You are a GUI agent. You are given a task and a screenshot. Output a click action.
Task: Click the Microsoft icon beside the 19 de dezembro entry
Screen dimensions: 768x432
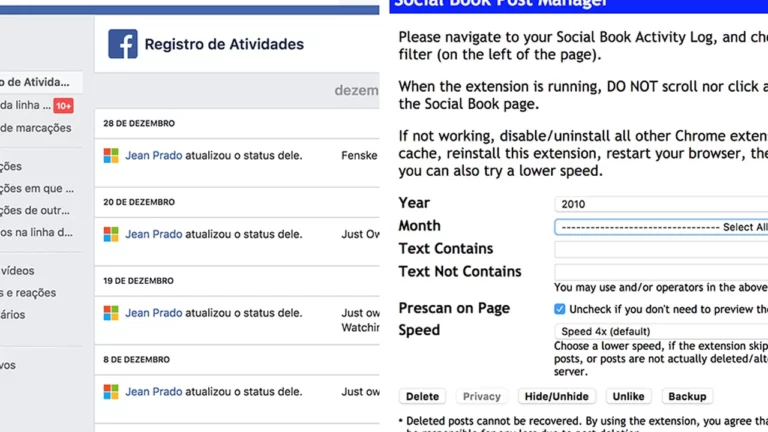point(111,313)
